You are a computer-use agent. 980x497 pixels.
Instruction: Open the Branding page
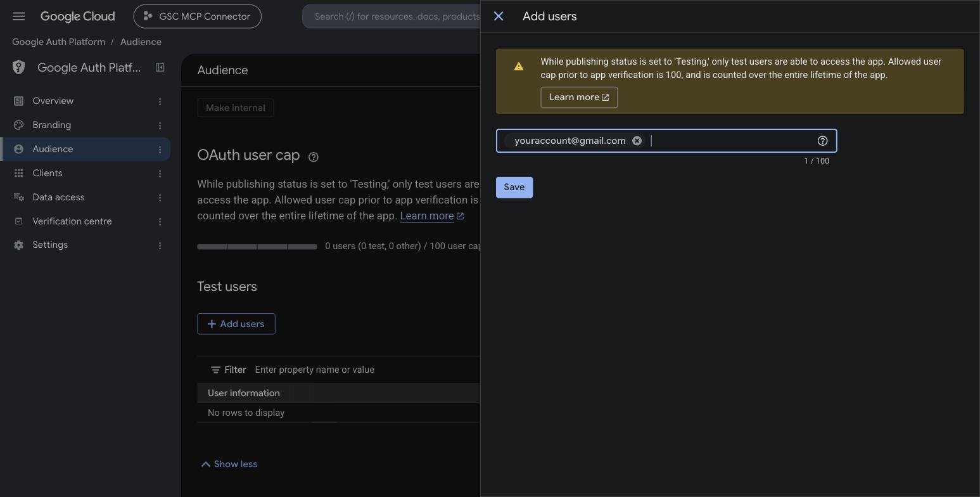[x=52, y=125]
